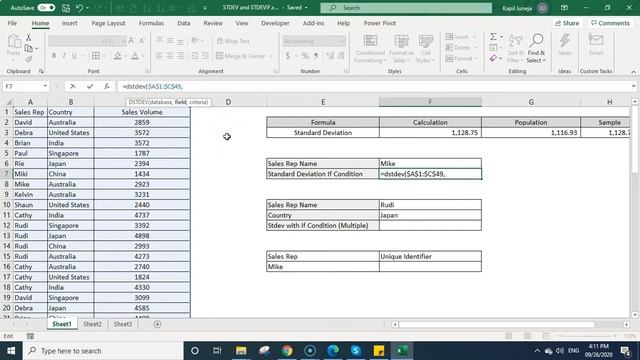Click the AutoSum sigma icon
Screen dimensions: 640x360
(x=493, y=37)
